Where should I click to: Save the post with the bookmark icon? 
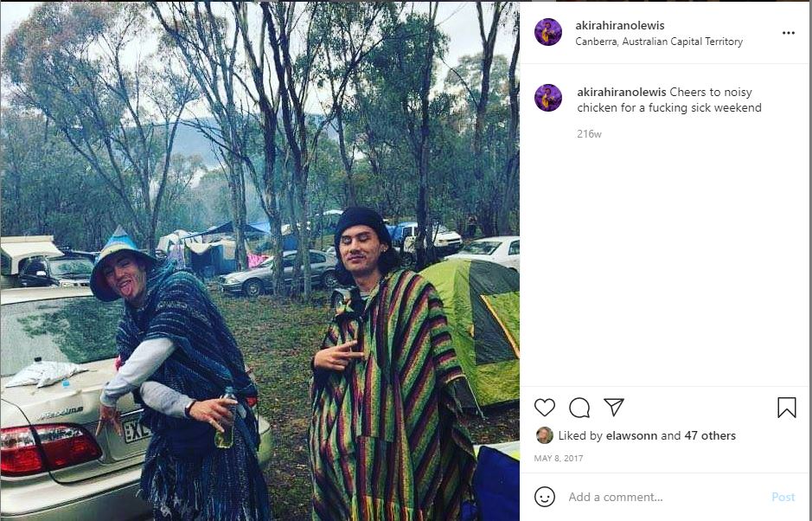click(x=787, y=408)
